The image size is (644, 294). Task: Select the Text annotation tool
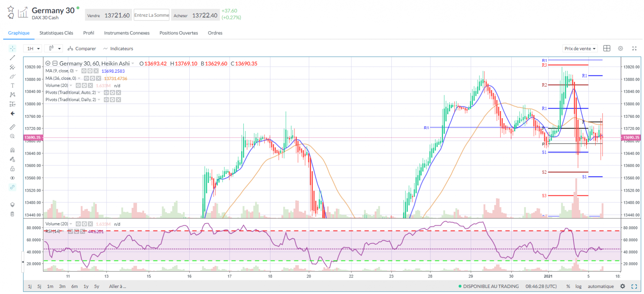coord(13,86)
